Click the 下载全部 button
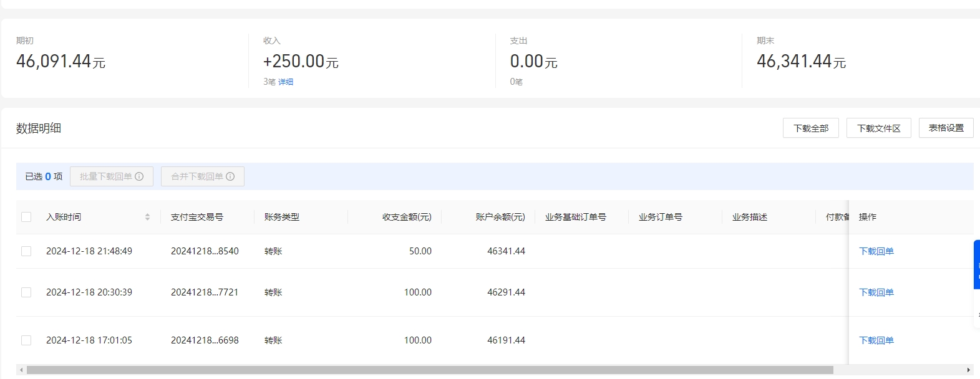The height and width of the screenshot is (379, 980). (810, 128)
